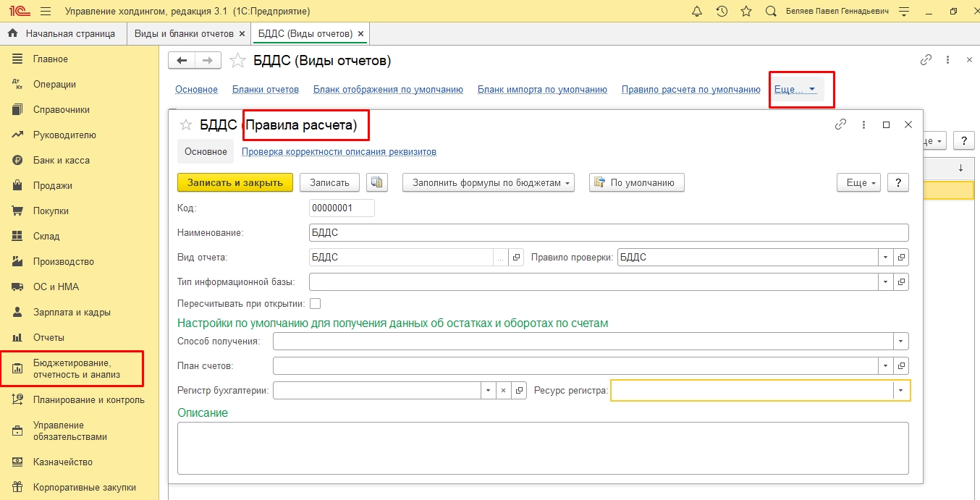Open Вид отчета linked item icon
The image size is (980, 500).
(x=516, y=258)
